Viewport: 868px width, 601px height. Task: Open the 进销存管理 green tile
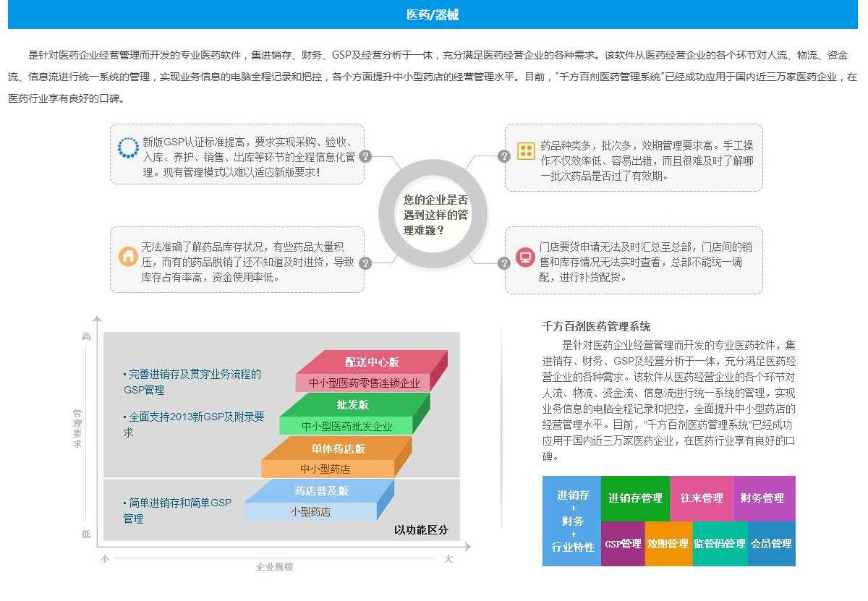point(635,498)
